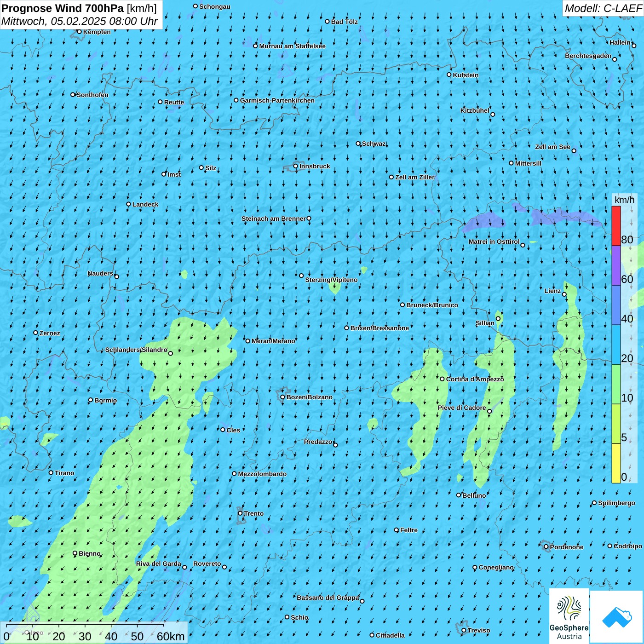Click the Conegliano label
This screenshot has height=644, width=644.
[496, 567]
